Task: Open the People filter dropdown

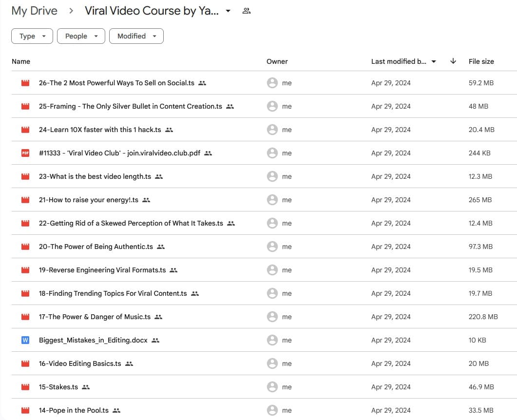Action: 81,36
